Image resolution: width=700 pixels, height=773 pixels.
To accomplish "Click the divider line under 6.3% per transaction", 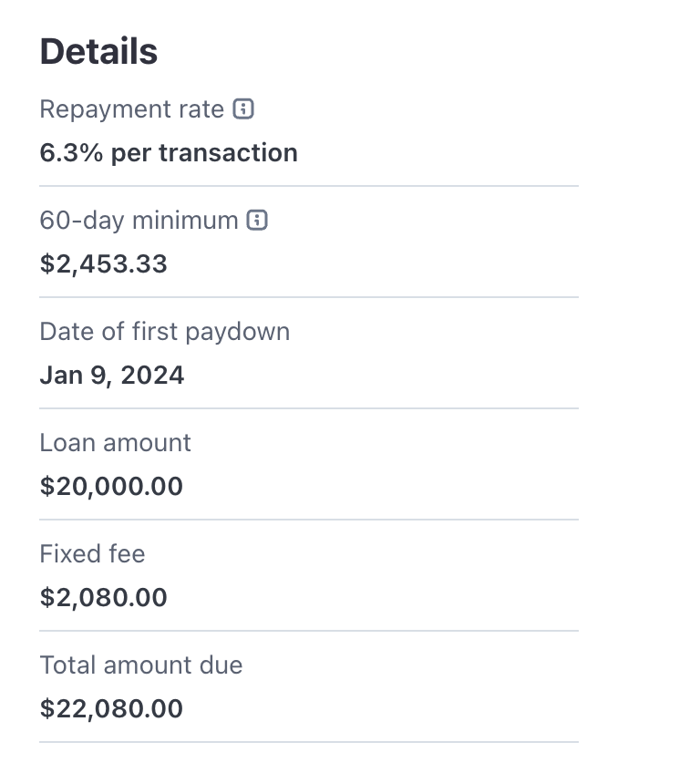I will [309, 186].
